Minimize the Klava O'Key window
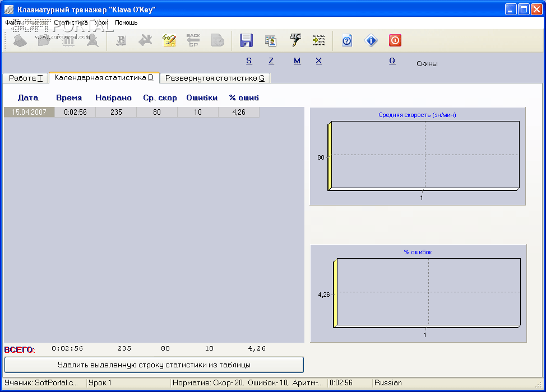 [x=511, y=10]
